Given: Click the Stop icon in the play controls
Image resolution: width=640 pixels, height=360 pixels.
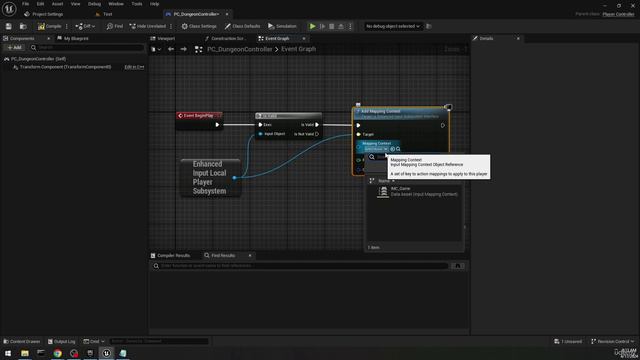Looking at the screenshot, I should point(331,26).
